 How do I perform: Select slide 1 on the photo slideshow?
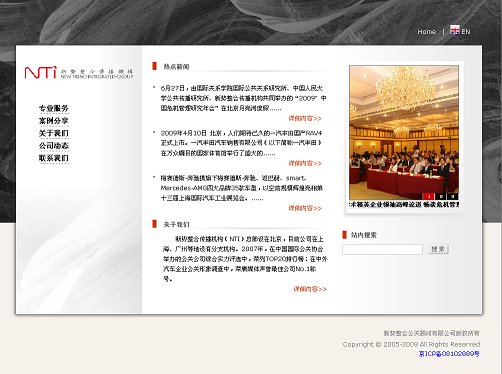point(429,197)
